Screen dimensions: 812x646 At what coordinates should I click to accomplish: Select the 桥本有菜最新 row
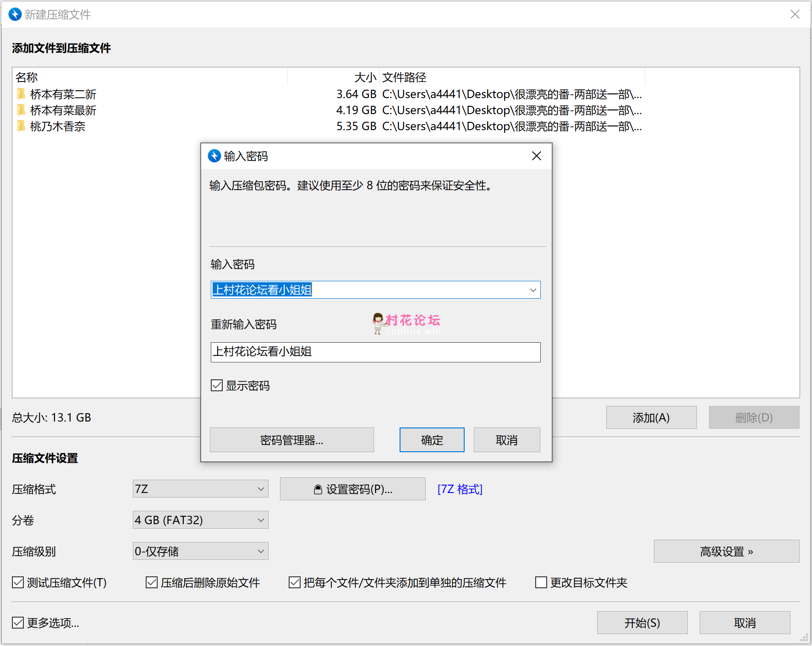click(x=329, y=110)
